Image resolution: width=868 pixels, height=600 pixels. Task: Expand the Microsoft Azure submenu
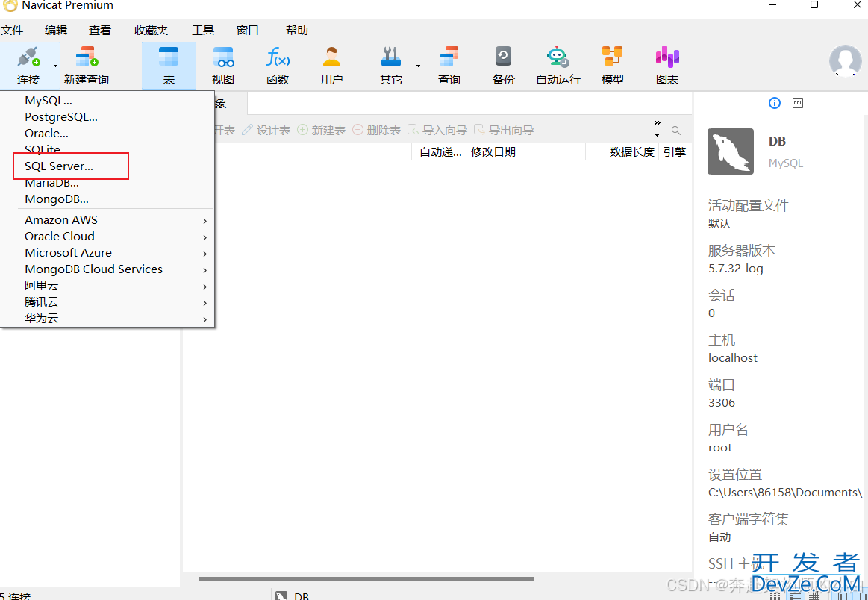[x=108, y=253]
